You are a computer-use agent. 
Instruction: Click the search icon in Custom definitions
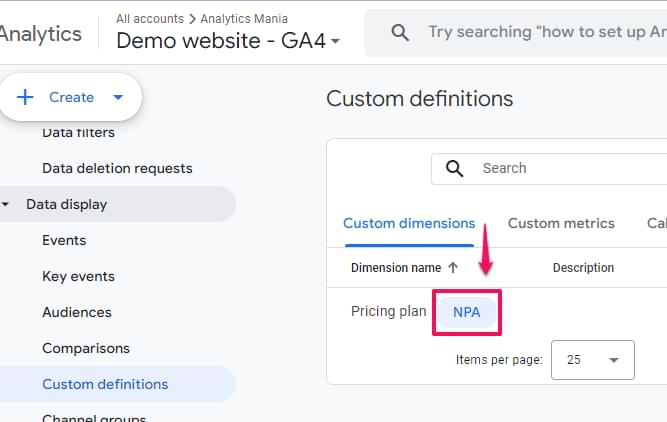(x=455, y=168)
